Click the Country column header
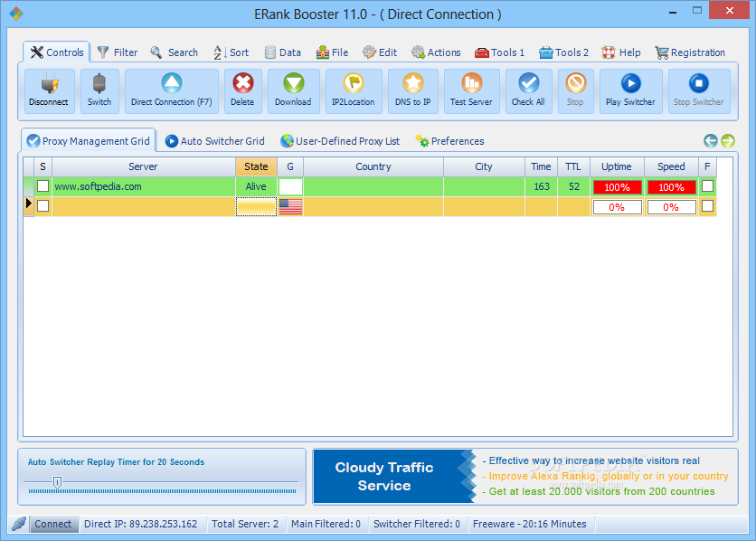This screenshot has height=541, width=756. tap(373, 166)
